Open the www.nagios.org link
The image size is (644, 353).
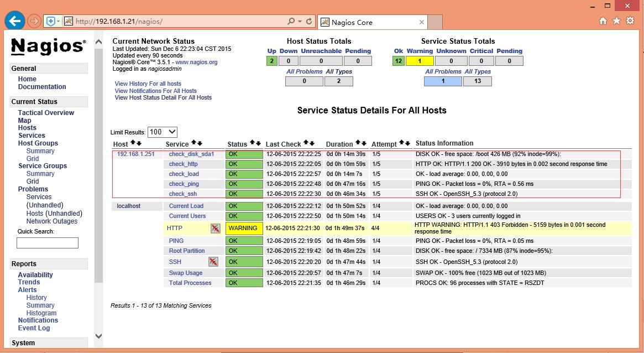click(196, 62)
